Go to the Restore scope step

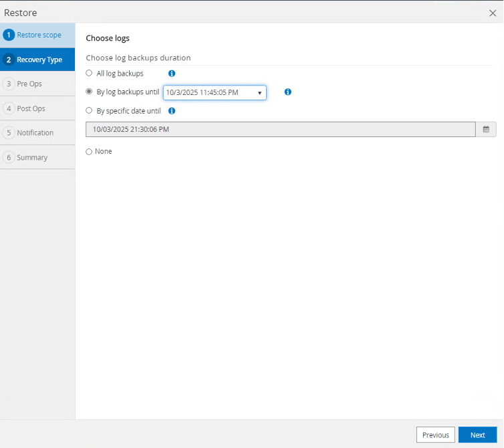point(38,35)
